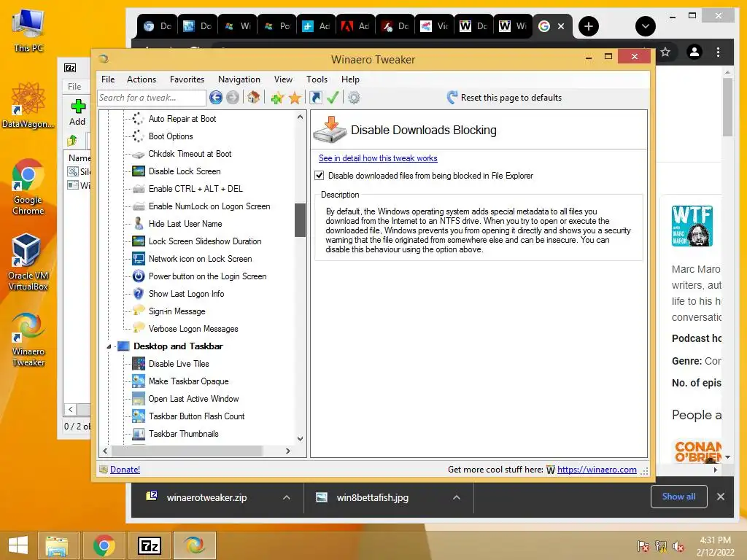Image resolution: width=747 pixels, height=560 pixels.
Task: Add this tweak to favorites (star with plus)
Action: click(277, 98)
